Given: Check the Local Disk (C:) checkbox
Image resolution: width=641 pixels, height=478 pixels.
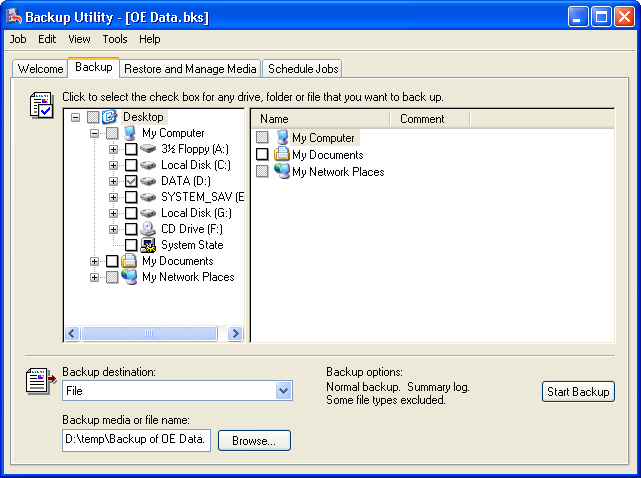Looking at the screenshot, I should 131,165.
